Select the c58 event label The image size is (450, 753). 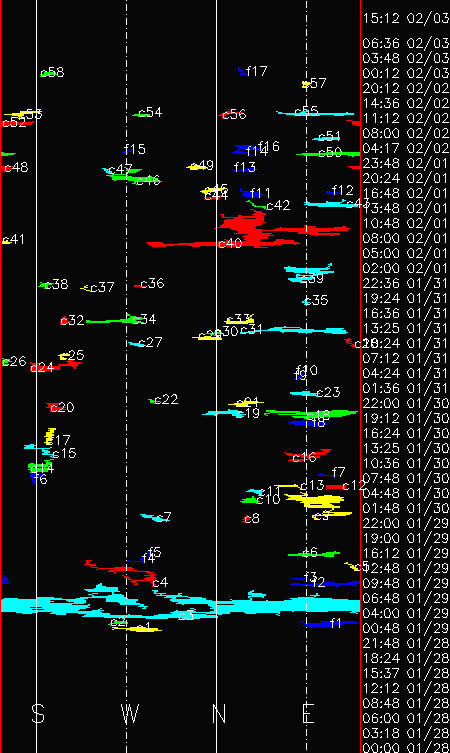[52, 72]
